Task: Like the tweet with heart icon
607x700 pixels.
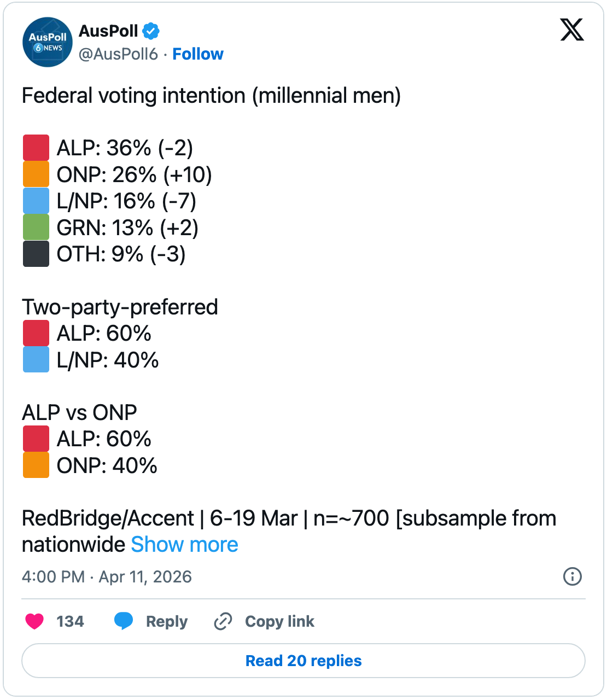Action: tap(34, 621)
